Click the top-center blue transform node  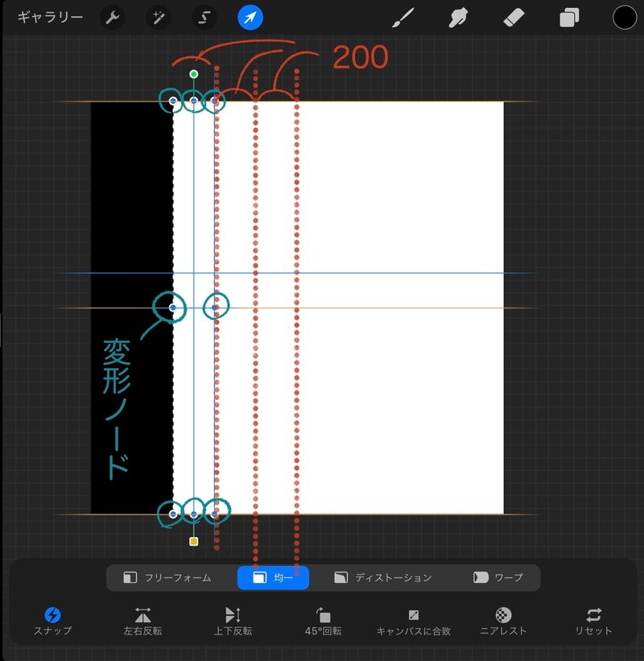pos(193,101)
